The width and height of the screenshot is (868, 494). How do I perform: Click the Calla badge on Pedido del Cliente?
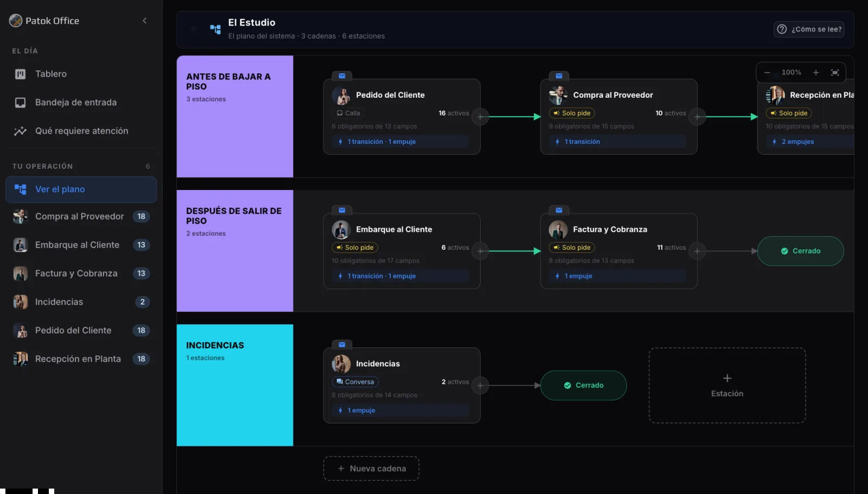(348, 113)
